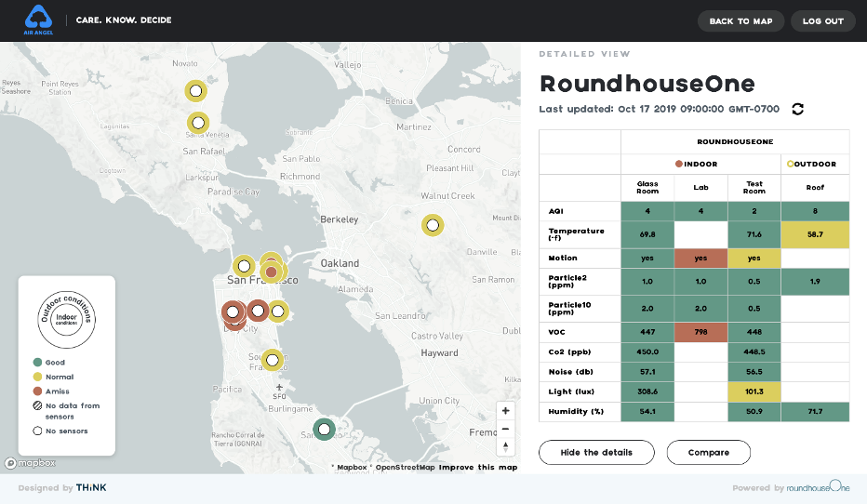This screenshot has height=504, width=867.
Task: Click the Good green legend dot
Action: coord(37,362)
